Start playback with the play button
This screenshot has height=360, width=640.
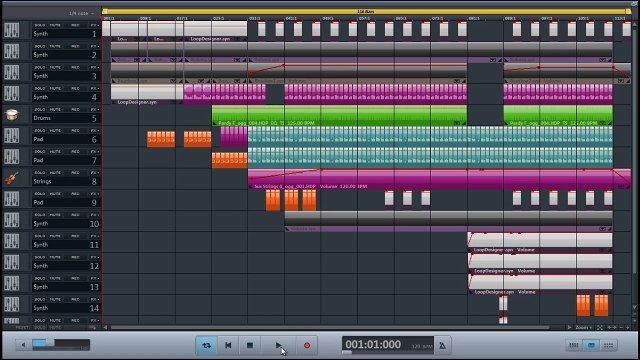tap(278, 345)
